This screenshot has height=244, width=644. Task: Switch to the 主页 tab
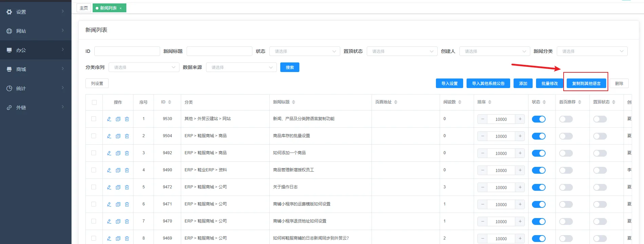click(84, 8)
